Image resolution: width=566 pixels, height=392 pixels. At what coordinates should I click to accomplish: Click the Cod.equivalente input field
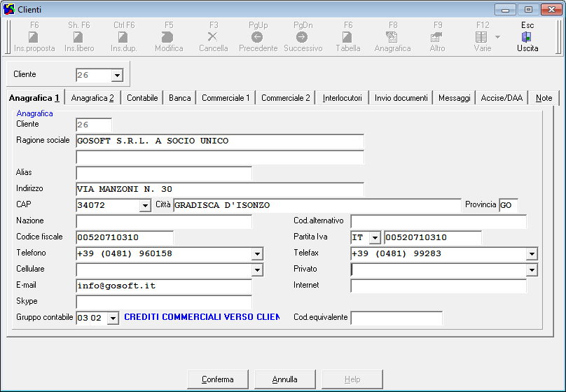click(x=396, y=318)
